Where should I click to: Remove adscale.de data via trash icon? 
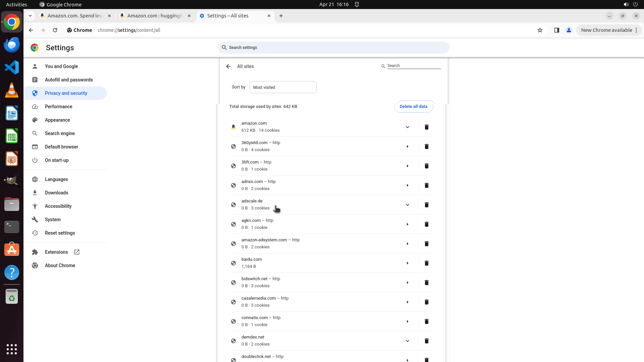click(x=426, y=205)
